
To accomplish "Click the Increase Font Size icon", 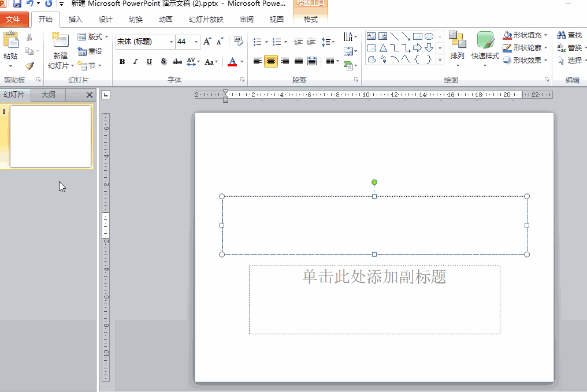I will tap(207, 42).
